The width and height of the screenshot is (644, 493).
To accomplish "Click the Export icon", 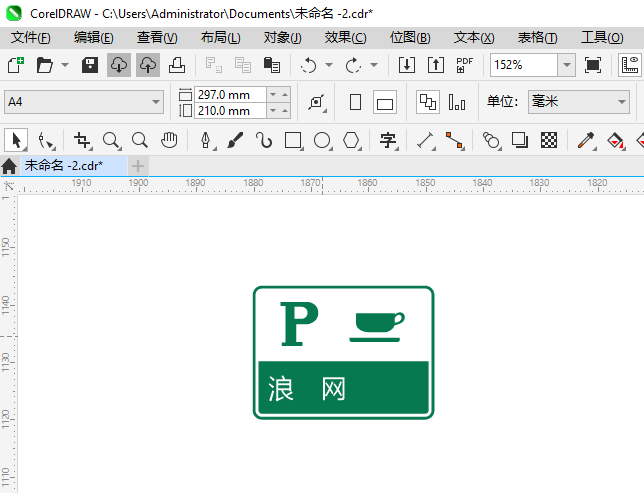I will click(x=436, y=65).
